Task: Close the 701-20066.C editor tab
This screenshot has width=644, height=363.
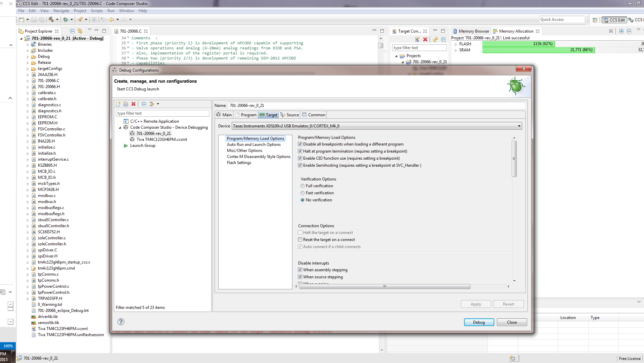Action: coord(146,31)
